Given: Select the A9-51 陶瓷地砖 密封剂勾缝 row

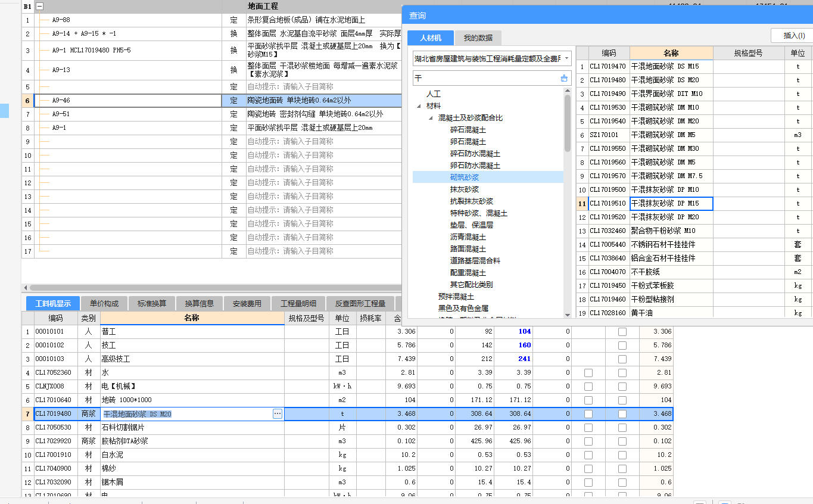Looking at the screenshot, I should click(211, 114).
